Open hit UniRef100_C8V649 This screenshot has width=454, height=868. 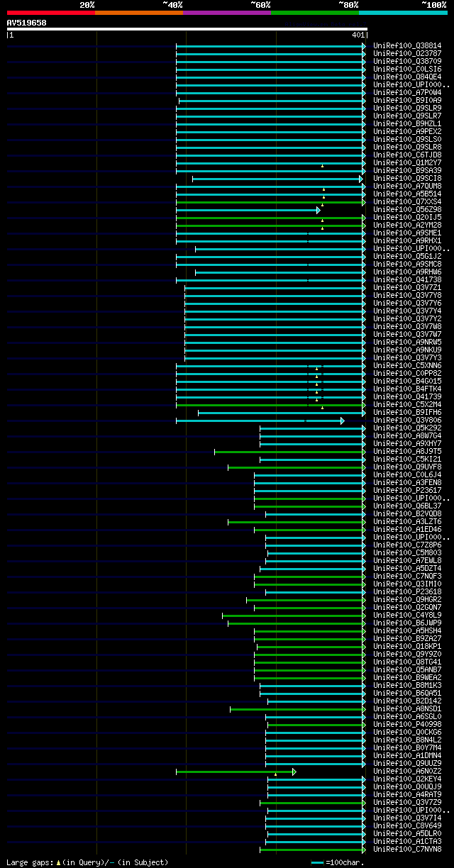tap(407, 826)
